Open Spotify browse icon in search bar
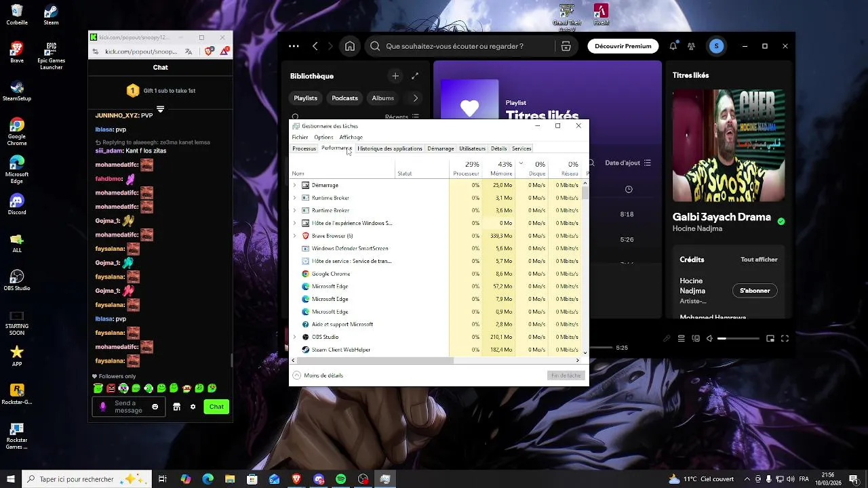Screen dimensions: 868x488 (566, 46)
